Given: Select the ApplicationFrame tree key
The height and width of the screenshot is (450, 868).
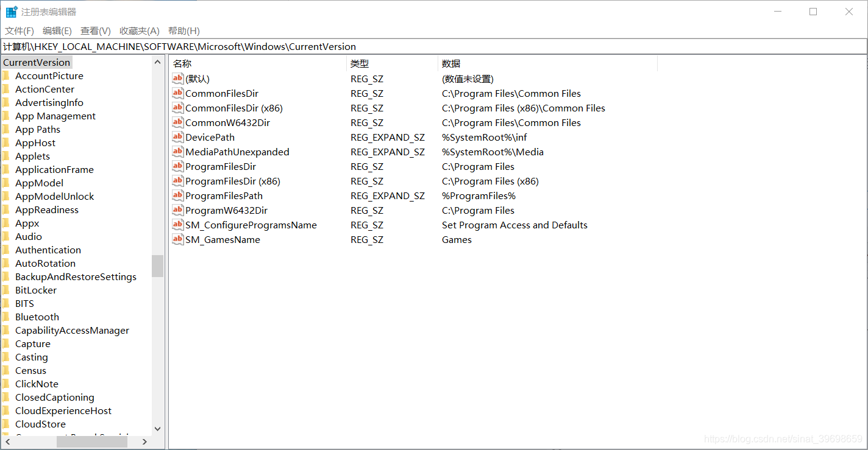Looking at the screenshot, I should (54, 169).
